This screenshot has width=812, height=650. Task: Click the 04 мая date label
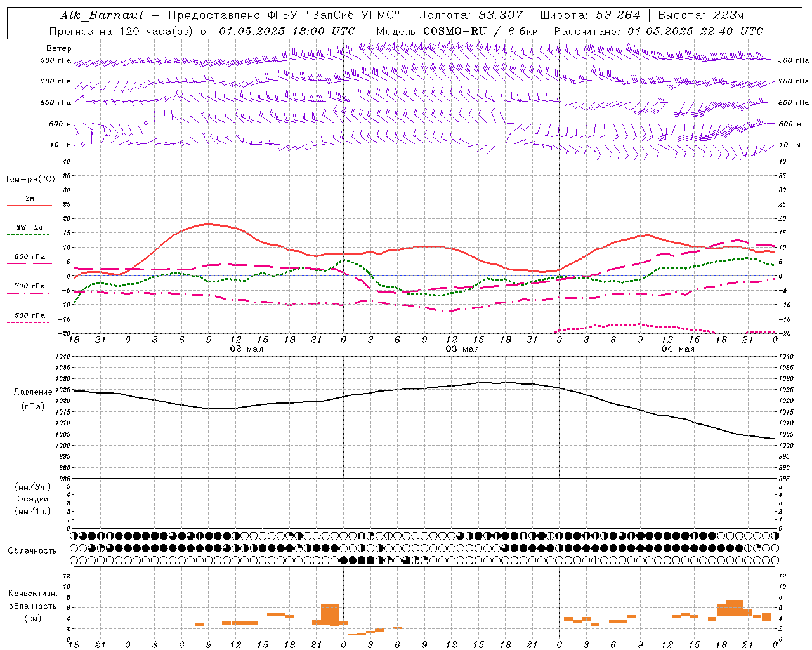click(678, 349)
